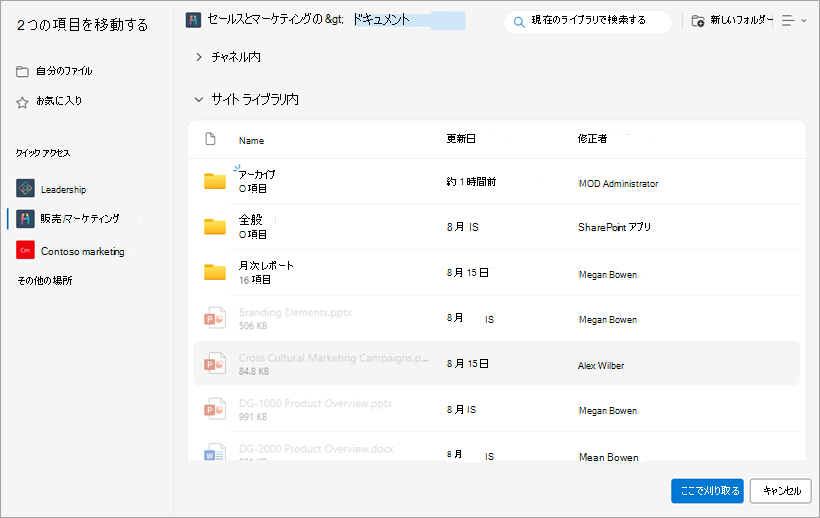Sort by the 修正者 column header

(x=592, y=139)
